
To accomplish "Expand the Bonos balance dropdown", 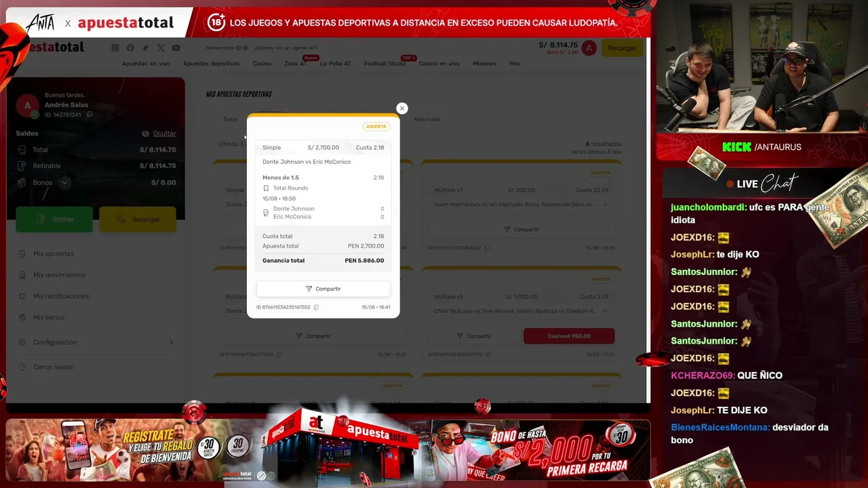I will [x=64, y=182].
